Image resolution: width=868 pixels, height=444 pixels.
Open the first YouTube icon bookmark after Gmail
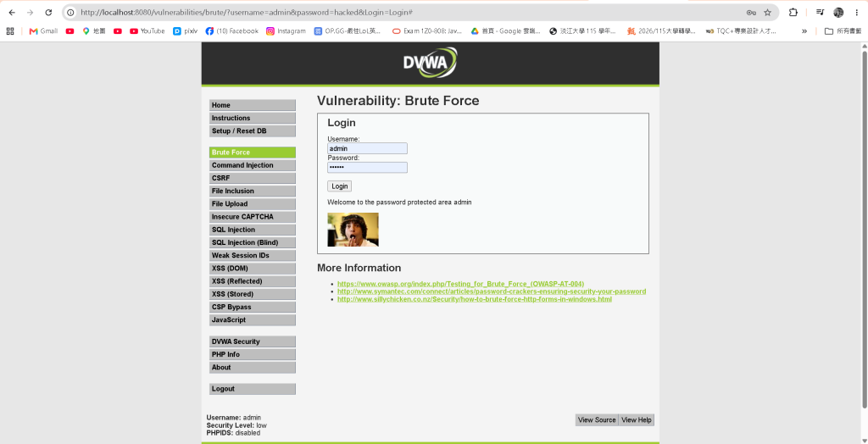pyautogui.click(x=70, y=31)
